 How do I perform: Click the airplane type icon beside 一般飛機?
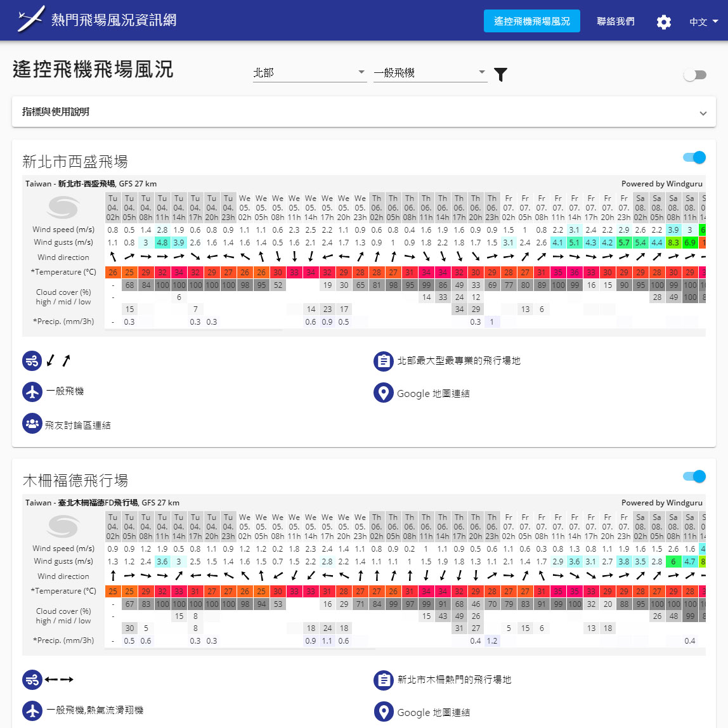32,392
